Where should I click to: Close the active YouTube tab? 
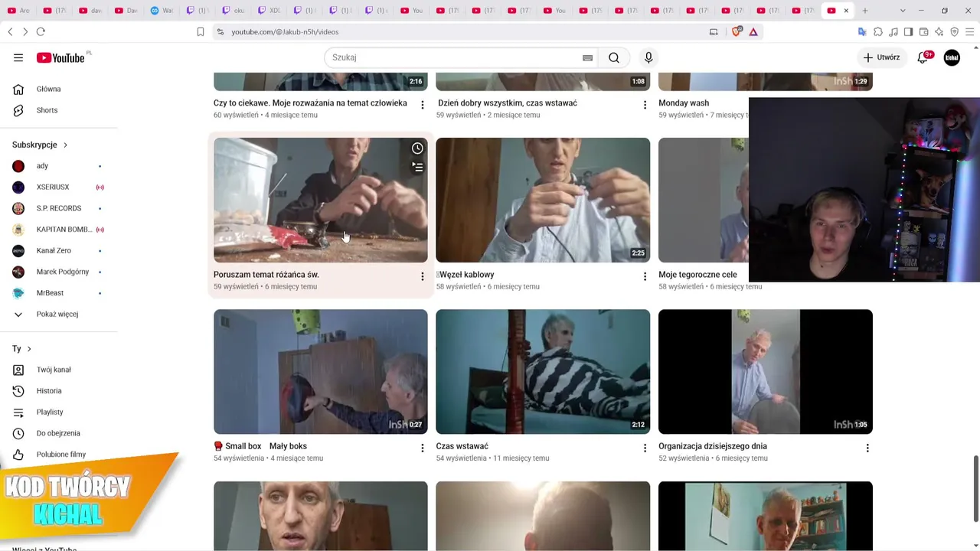click(x=846, y=11)
